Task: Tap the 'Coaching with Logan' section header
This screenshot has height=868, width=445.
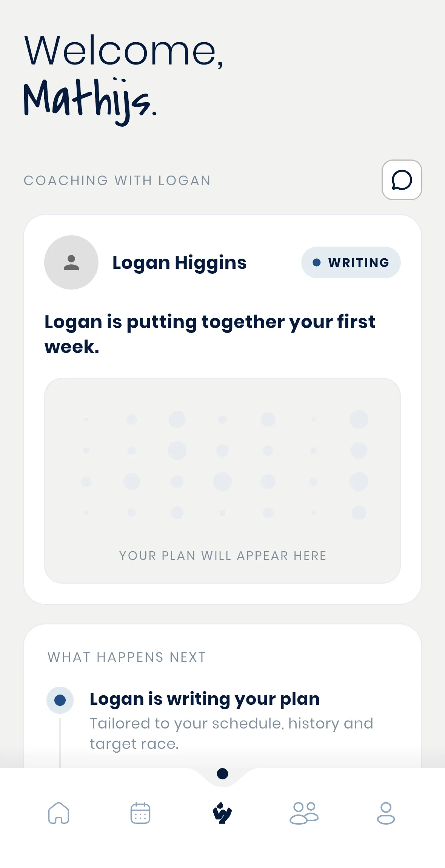Action: coord(117,181)
